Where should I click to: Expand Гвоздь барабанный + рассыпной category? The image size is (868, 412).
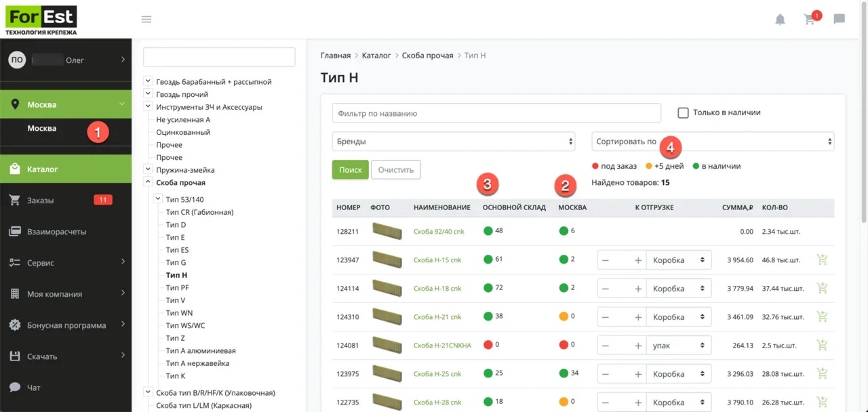[x=148, y=81]
